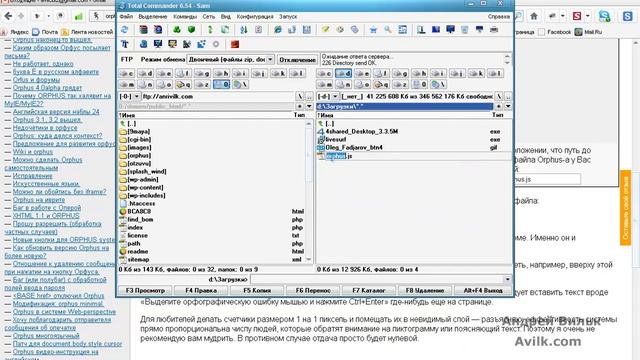Open right panel favorites star button

tap(499, 106)
